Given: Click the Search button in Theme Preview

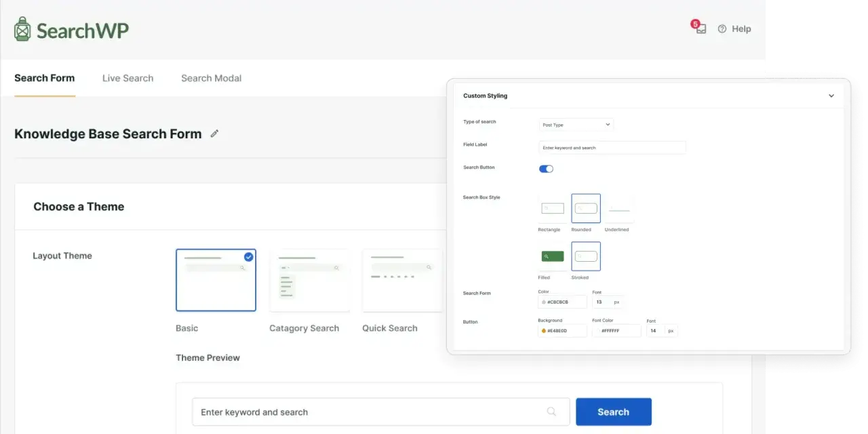Looking at the screenshot, I should 614,412.
